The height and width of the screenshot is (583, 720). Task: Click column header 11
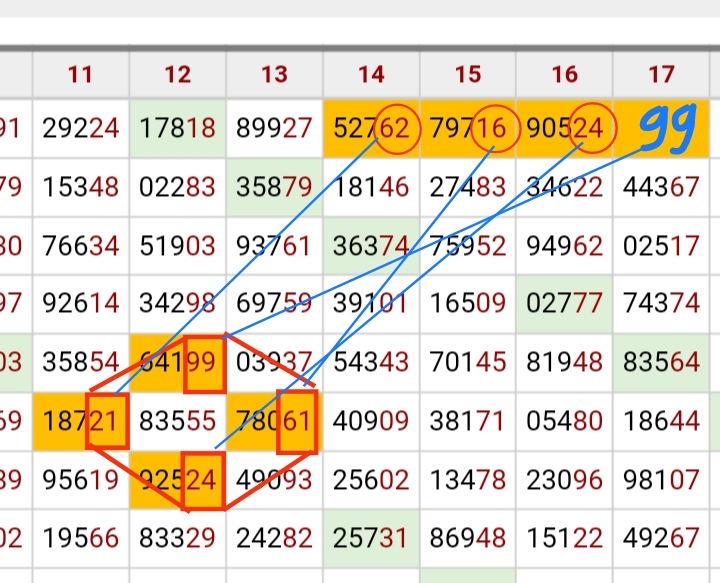(81, 74)
